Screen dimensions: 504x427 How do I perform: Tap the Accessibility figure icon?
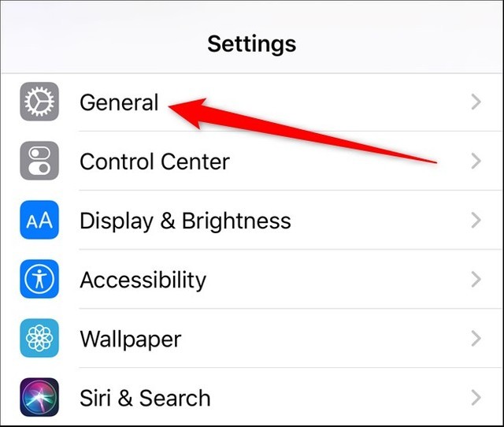[39, 279]
